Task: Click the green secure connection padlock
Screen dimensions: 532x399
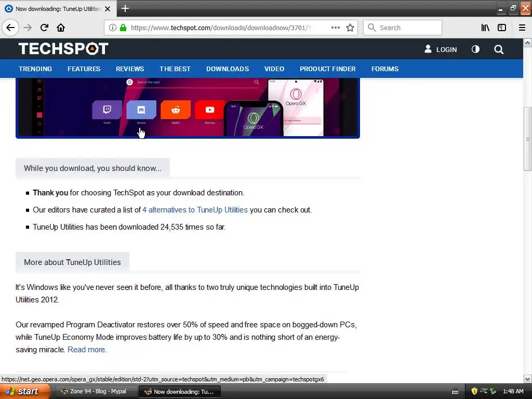Action: click(123, 28)
